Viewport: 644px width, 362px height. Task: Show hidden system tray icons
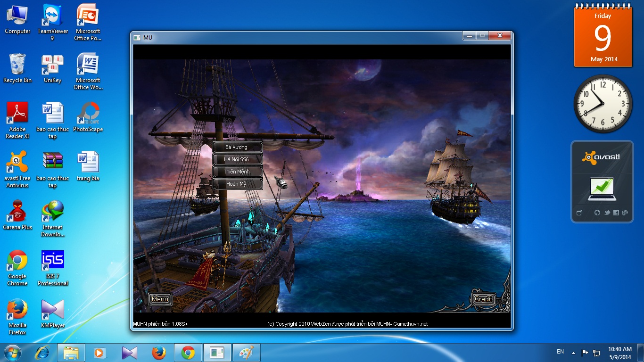coord(573,353)
